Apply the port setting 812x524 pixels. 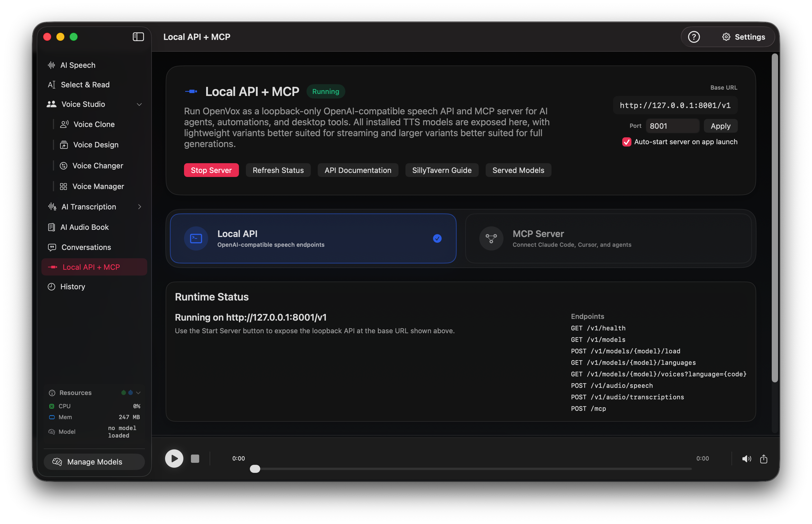[720, 126]
